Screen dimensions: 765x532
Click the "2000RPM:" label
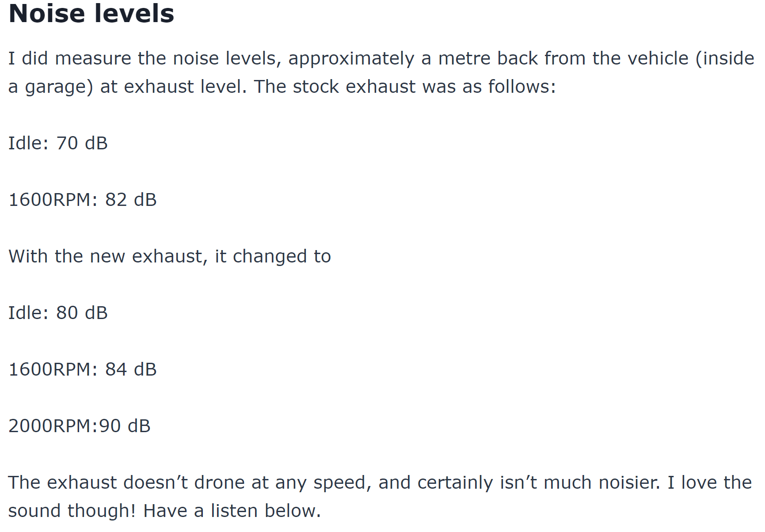(53, 426)
